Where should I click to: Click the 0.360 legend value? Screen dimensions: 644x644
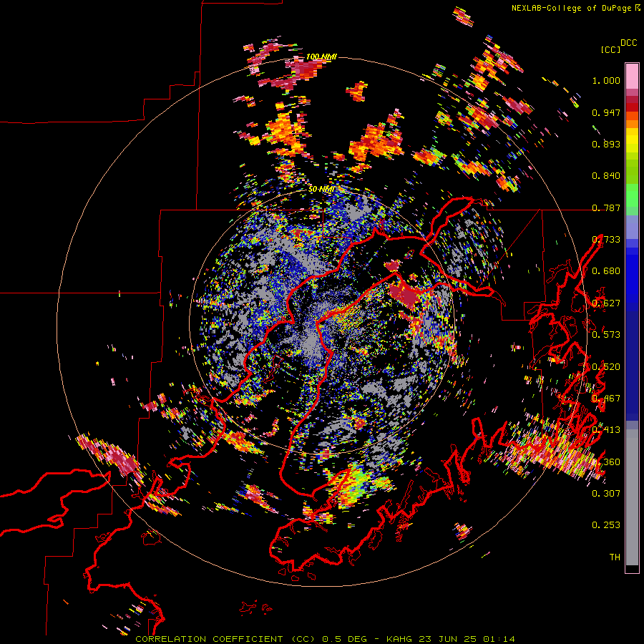[606, 462]
